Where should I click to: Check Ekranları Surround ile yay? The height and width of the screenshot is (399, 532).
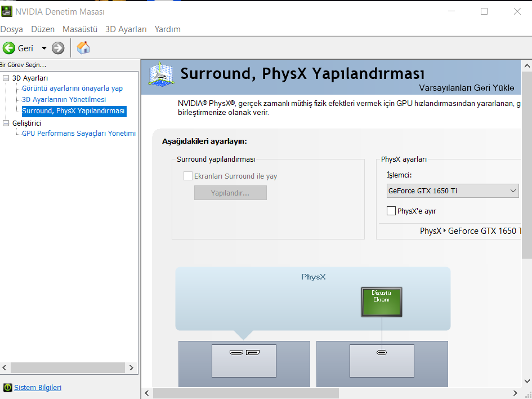coord(187,176)
